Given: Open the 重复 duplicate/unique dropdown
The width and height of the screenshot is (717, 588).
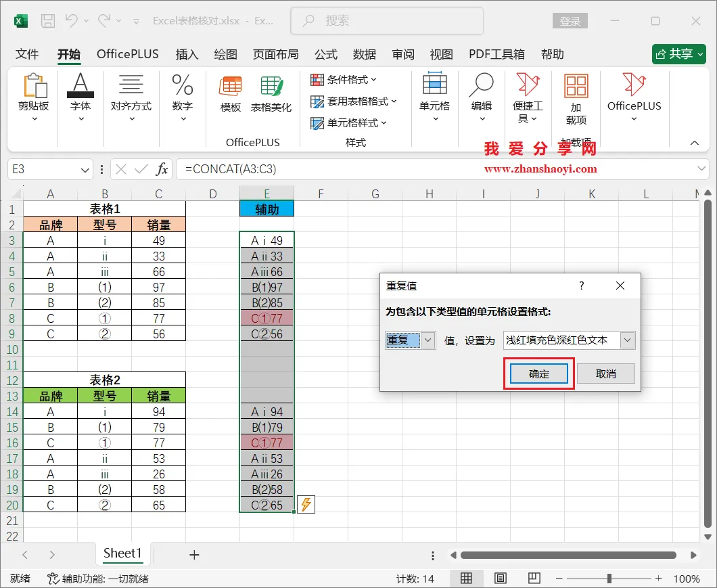Looking at the screenshot, I should [x=428, y=340].
